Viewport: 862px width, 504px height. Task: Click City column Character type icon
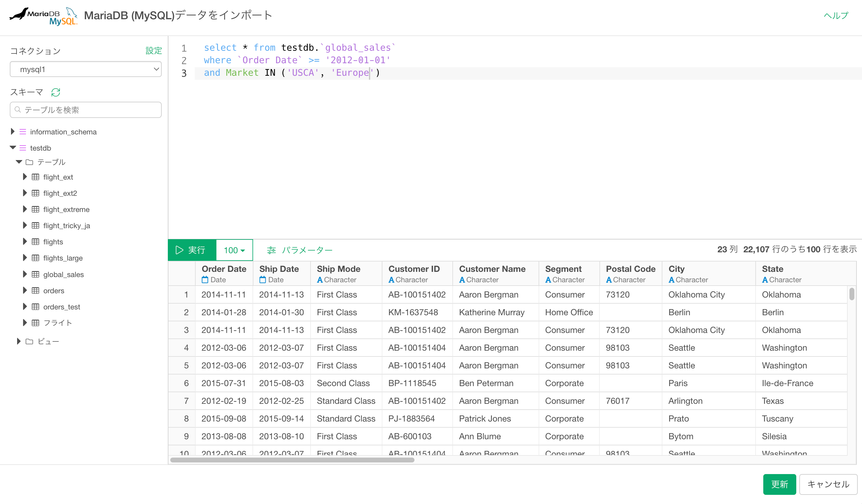(672, 280)
